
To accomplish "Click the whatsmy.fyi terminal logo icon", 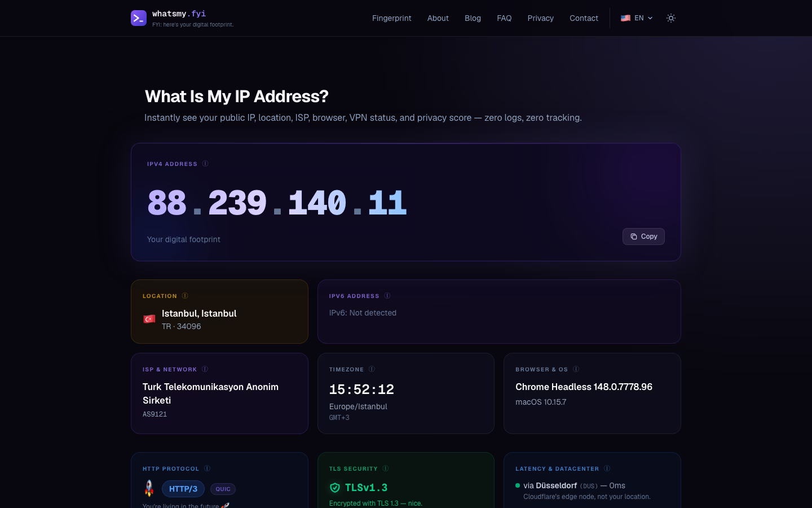I will [139, 18].
